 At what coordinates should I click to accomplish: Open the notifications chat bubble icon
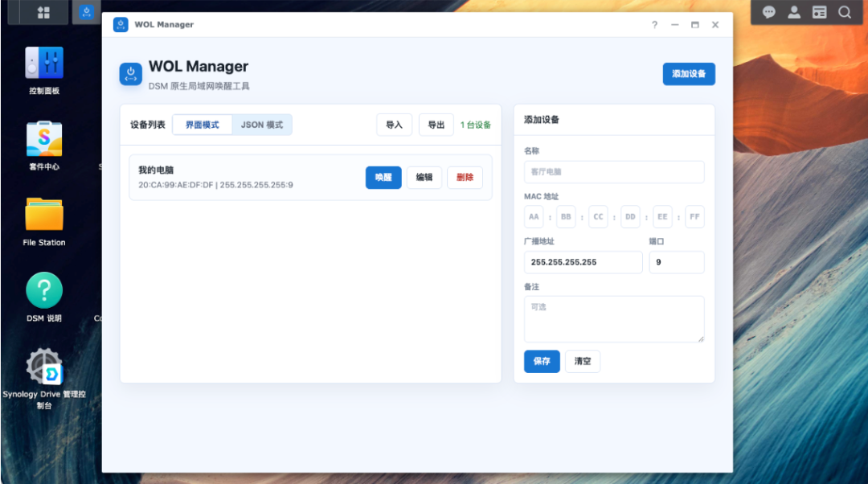pos(769,12)
